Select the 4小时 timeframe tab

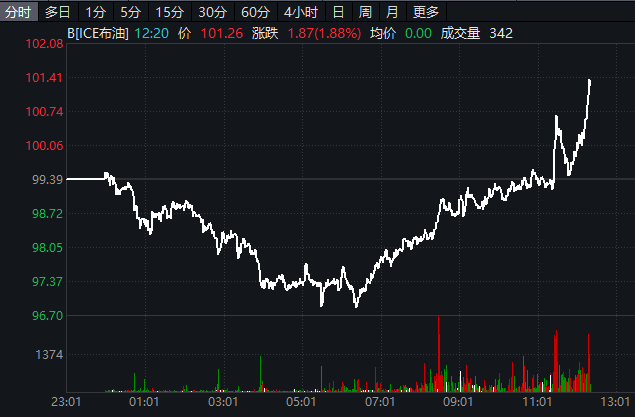coord(300,12)
